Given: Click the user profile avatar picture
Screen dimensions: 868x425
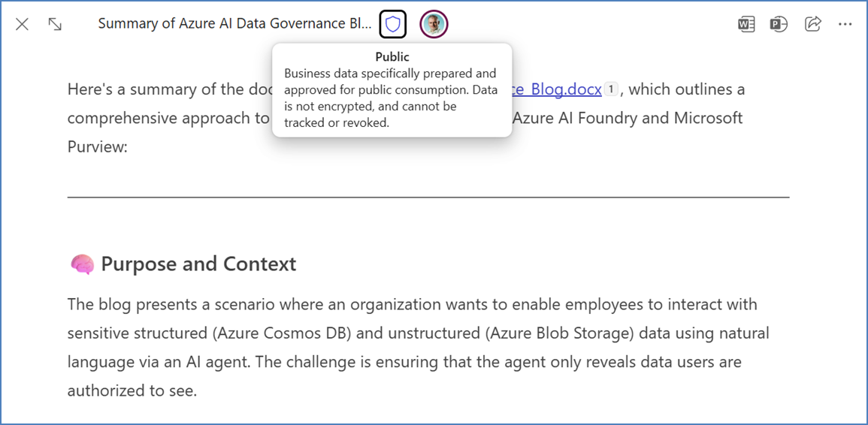Looking at the screenshot, I should 434,25.
